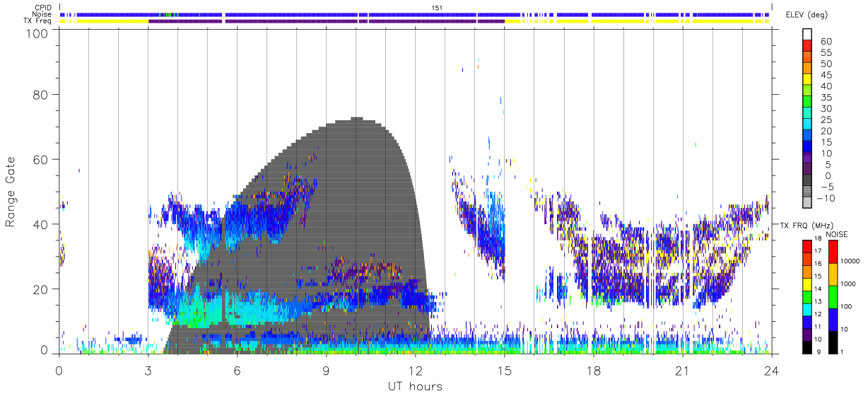Click x-axis tick label '24'
This screenshot has height=401, width=868.
click(x=771, y=371)
